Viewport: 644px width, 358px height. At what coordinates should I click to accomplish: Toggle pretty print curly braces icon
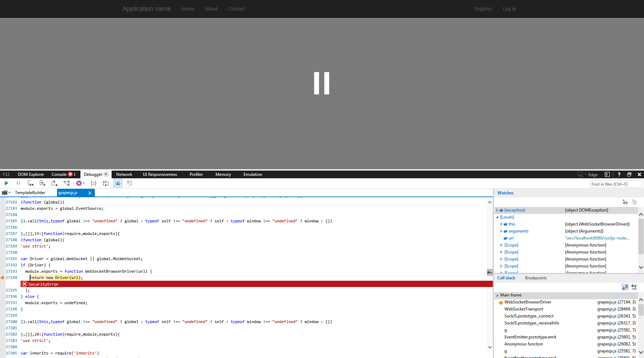[x=93, y=183]
